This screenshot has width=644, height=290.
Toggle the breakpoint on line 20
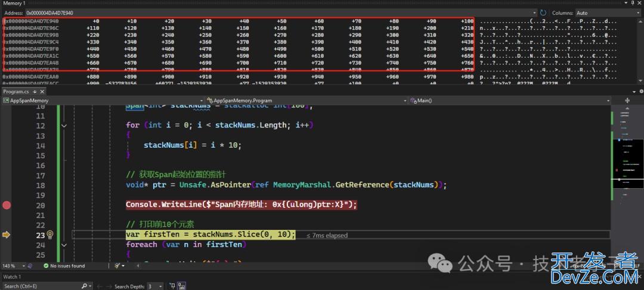click(7, 205)
